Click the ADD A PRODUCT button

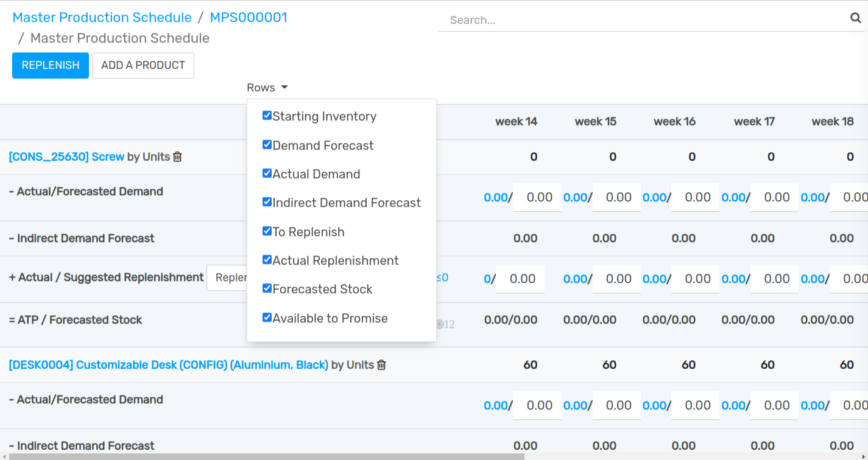click(143, 65)
